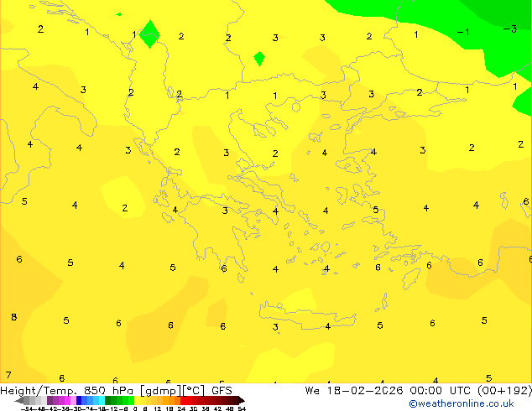Click the -42 label under the color scale
The width and height of the screenshot is (532, 411).
(x=53, y=408)
